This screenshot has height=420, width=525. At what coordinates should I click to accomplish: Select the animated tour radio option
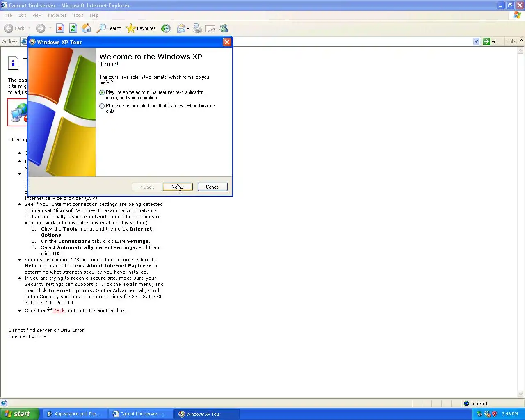[102, 93]
